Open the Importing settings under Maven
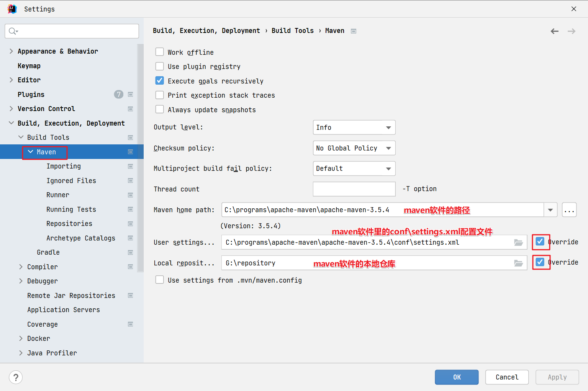This screenshot has width=588, height=391. coord(64,166)
